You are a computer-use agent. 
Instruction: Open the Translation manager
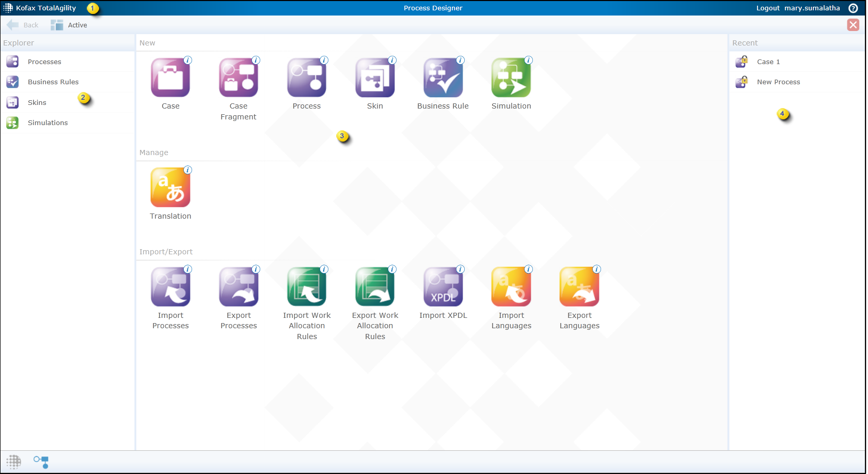pyautogui.click(x=170, y=187)
